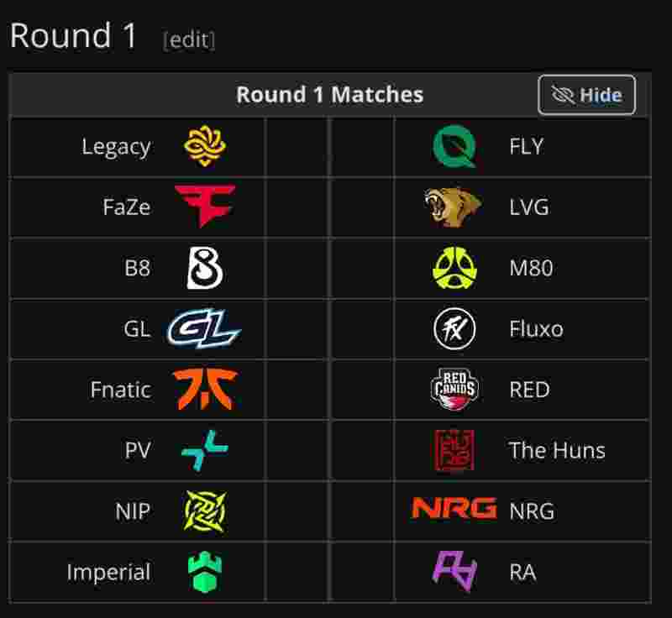
Task: Click the edit link beside Round 1
Action: point(189,39)
